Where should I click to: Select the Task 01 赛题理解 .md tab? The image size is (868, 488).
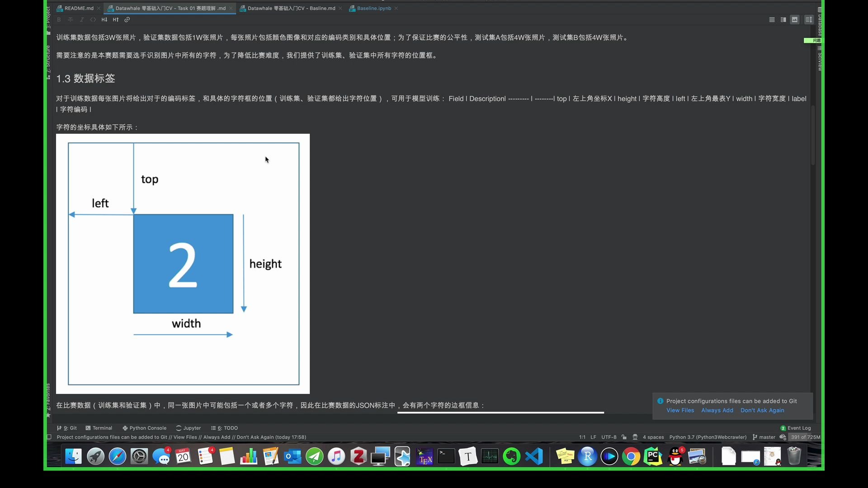(170, 8)
